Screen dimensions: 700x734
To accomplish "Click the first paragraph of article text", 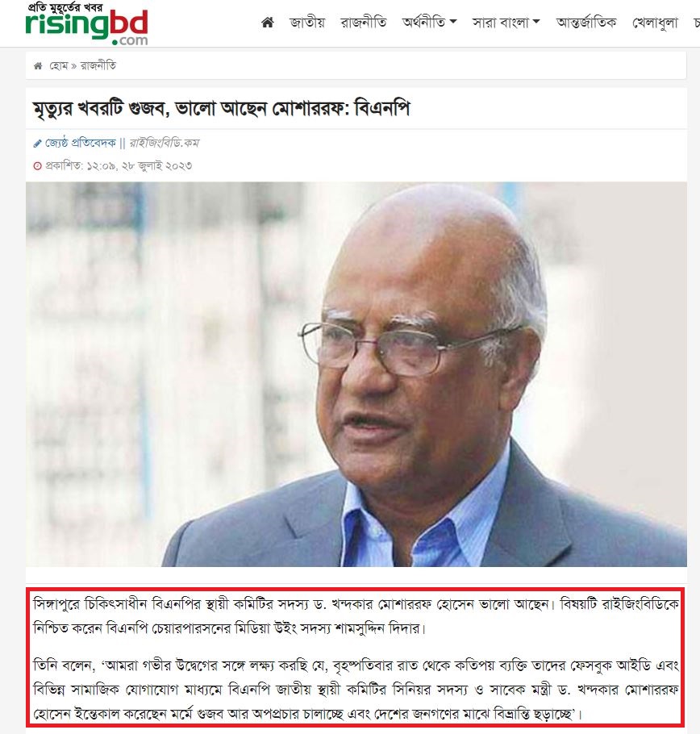I will pos(356,616).
